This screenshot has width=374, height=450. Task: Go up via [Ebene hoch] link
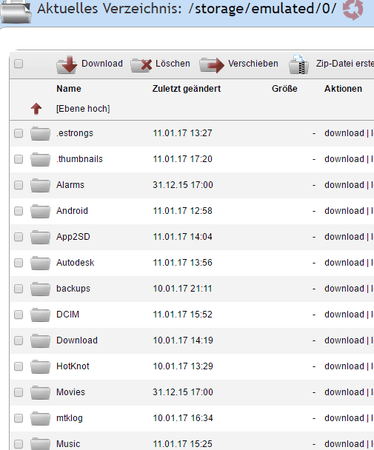[x=83, y=109]
